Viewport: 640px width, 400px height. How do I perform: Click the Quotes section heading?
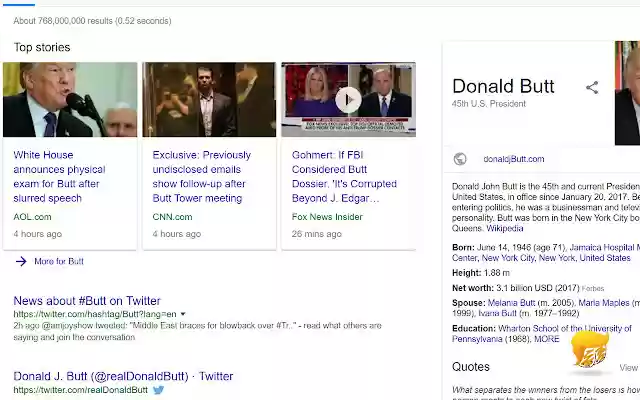click(471, 367)
